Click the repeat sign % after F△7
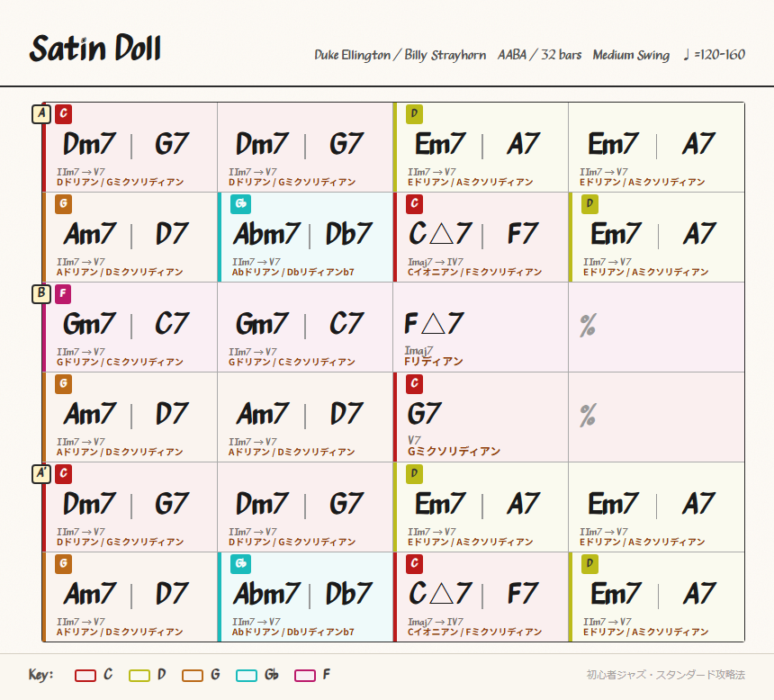774x700 pixels. (x=588, y=326)
